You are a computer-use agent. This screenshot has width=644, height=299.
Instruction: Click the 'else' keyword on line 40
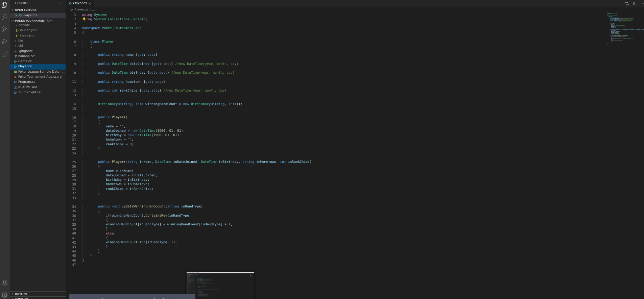point(110,233)
